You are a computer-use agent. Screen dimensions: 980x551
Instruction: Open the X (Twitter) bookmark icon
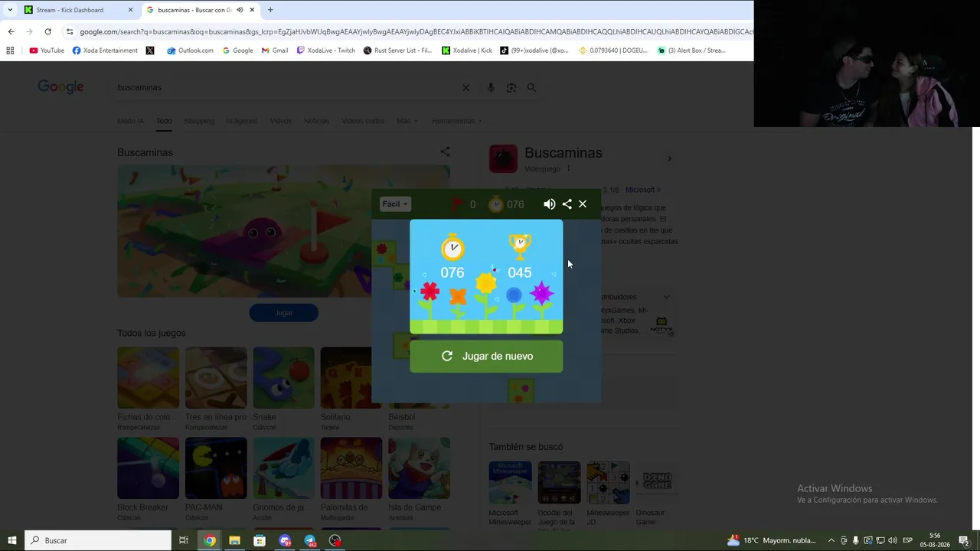150,51
